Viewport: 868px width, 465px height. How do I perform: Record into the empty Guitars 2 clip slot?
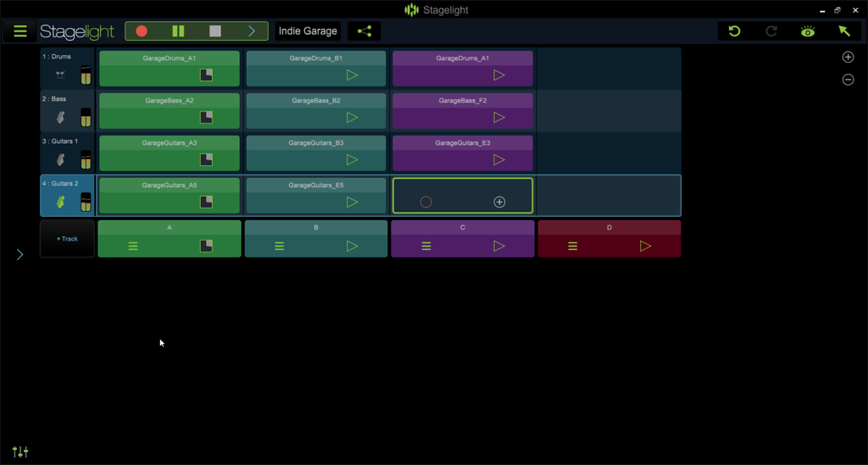click(426, 202)
